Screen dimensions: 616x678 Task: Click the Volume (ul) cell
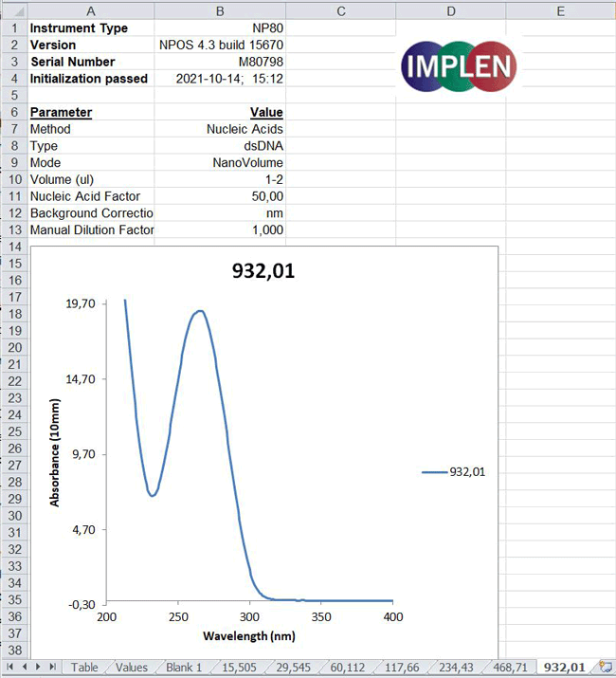(91, 179)
